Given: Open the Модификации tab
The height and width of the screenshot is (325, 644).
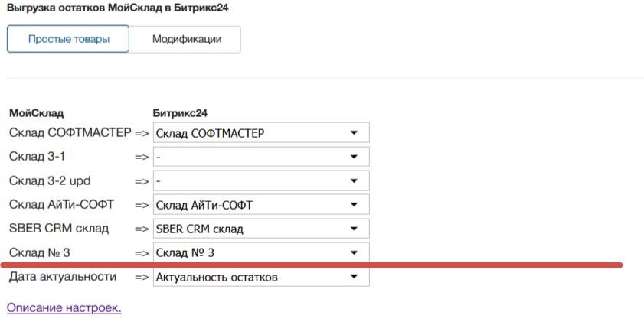Looking at the screenshot, I should (x=186, y=40).
